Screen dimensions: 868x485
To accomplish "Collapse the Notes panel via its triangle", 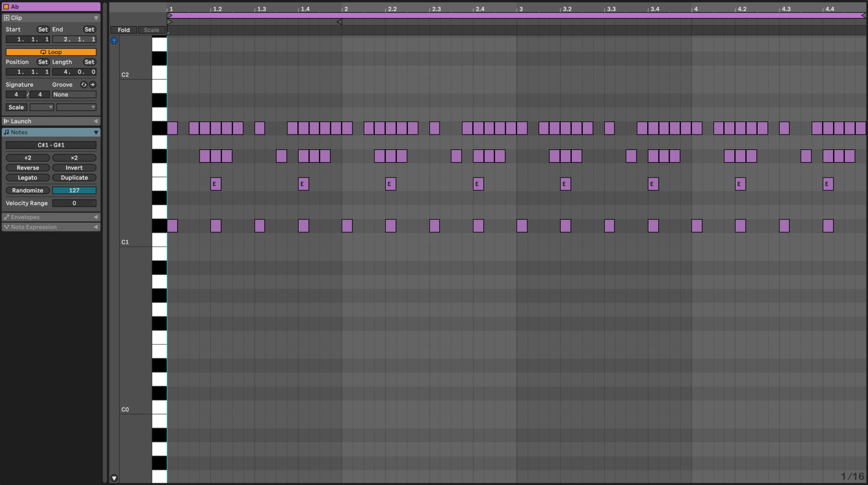I will tap(95, 132).
